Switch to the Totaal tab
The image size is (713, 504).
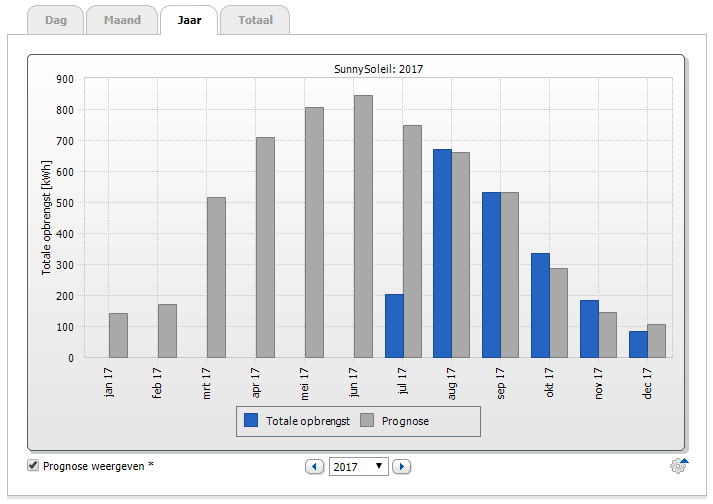255,20
